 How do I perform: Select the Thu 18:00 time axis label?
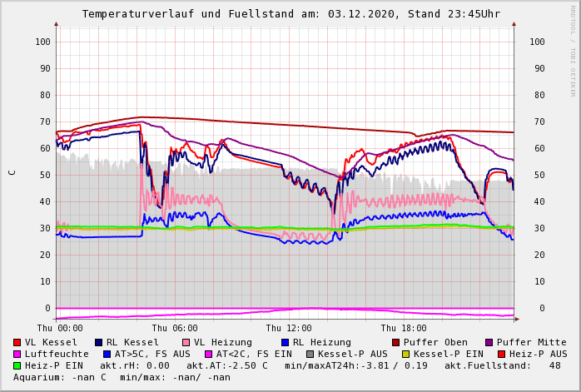click(x=404, y=329)
